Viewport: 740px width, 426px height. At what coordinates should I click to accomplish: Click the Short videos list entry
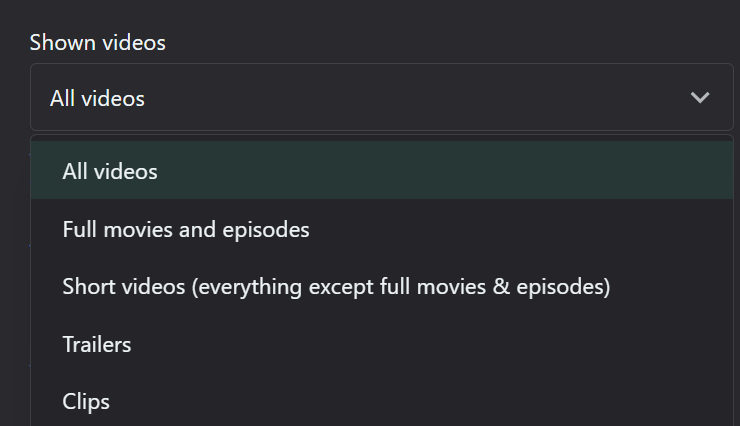click(382, 287)
